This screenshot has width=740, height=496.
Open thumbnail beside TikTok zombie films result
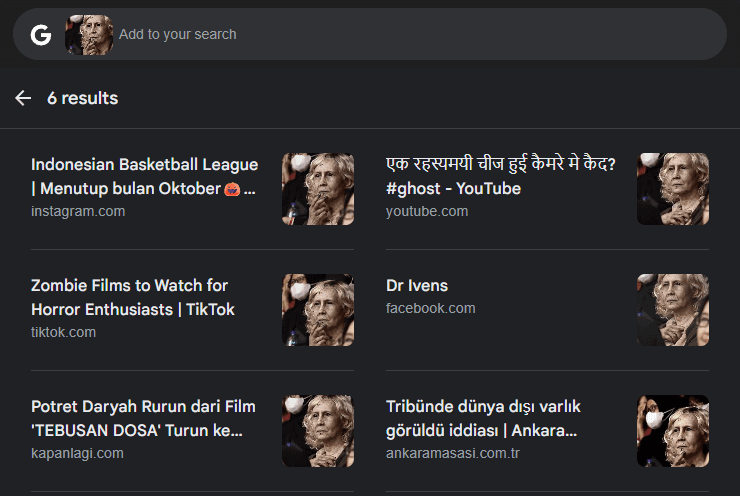[x=318, y=310]
